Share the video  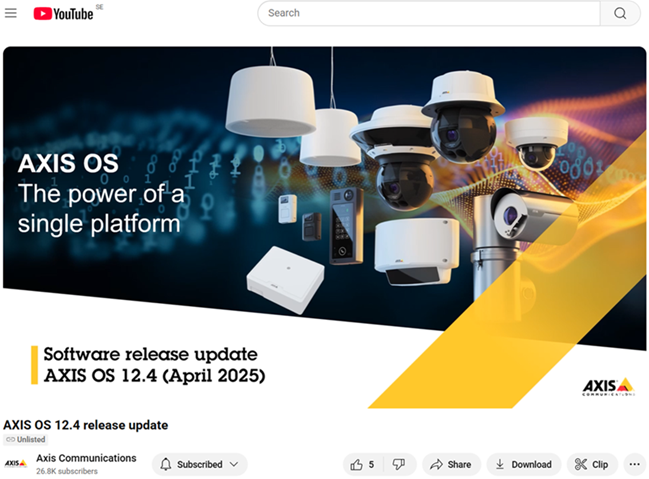point(451,465)
